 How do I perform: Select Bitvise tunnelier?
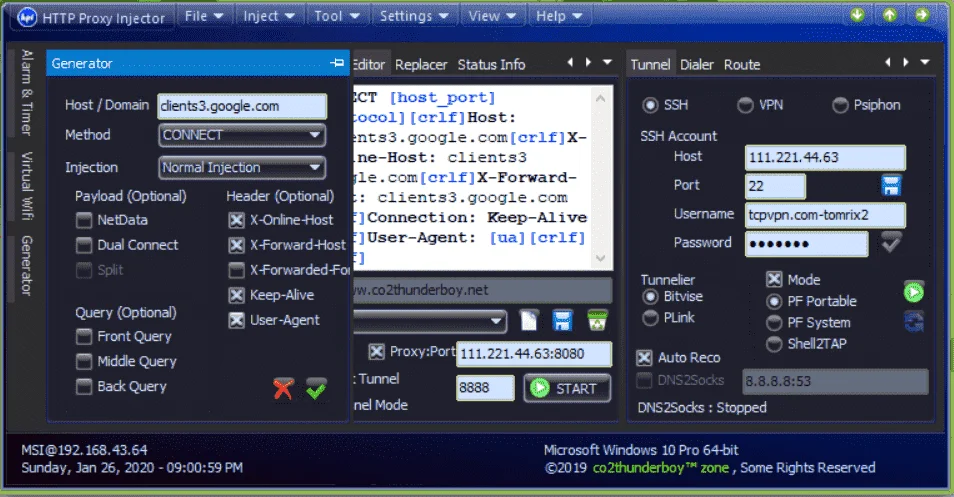(650, 296)
